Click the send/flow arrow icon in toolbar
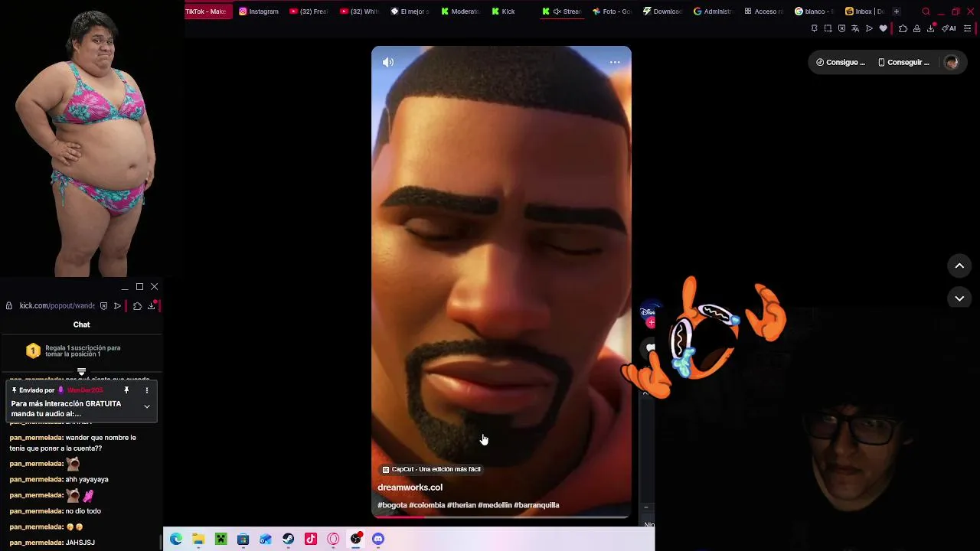 [x=869, y=28]
